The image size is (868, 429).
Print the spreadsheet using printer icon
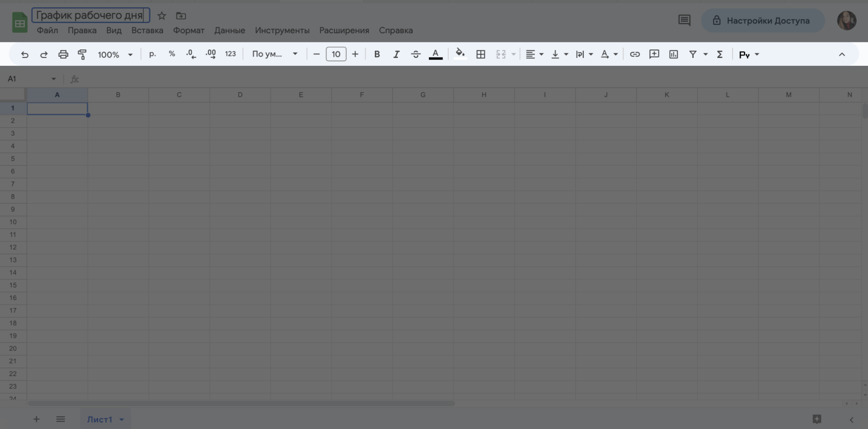pos(63,55)
